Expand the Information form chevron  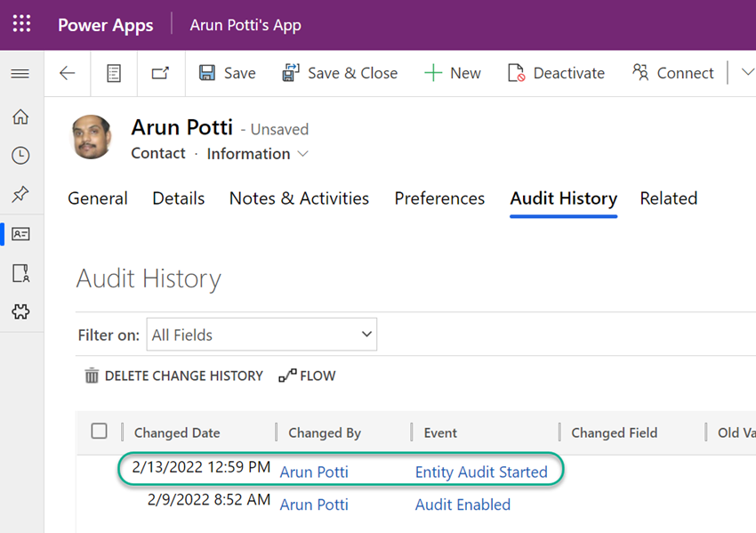[302, 153]
